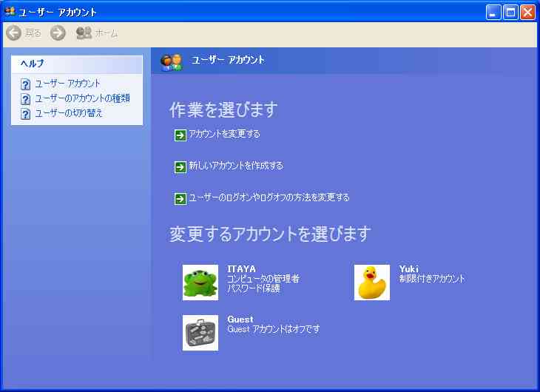Click the green arrow beside アカウントを変更する
540x392 pixels.
coord(180,135)
